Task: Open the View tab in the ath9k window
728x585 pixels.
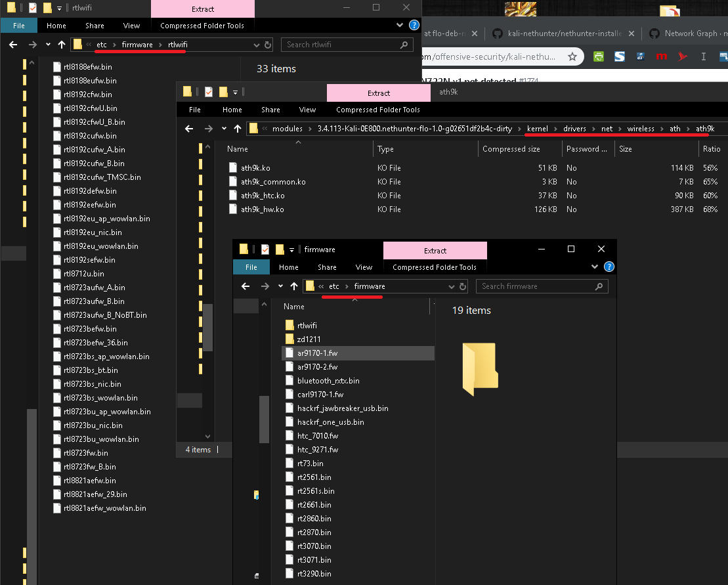Action: coord(307,110)
